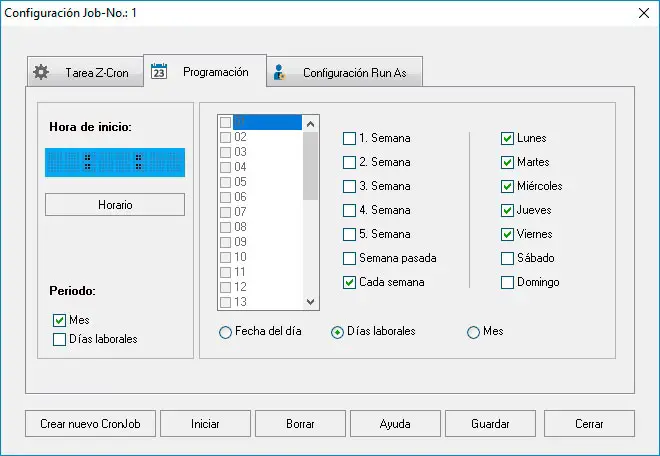Tick day 05 in the day list

tap(225, 182)
